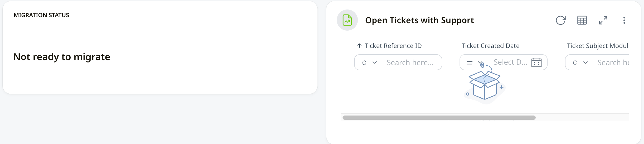Click the Ticket Subject Module column header
Screen dimensions: 644x144
pos(597,46)
